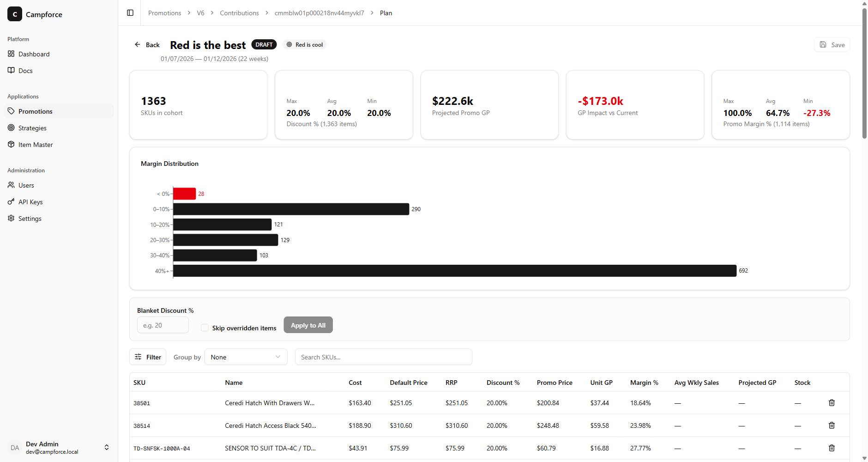Click the Save button
Image resolution: width=868 pixels, height=462 pixels.
[832, 45]
